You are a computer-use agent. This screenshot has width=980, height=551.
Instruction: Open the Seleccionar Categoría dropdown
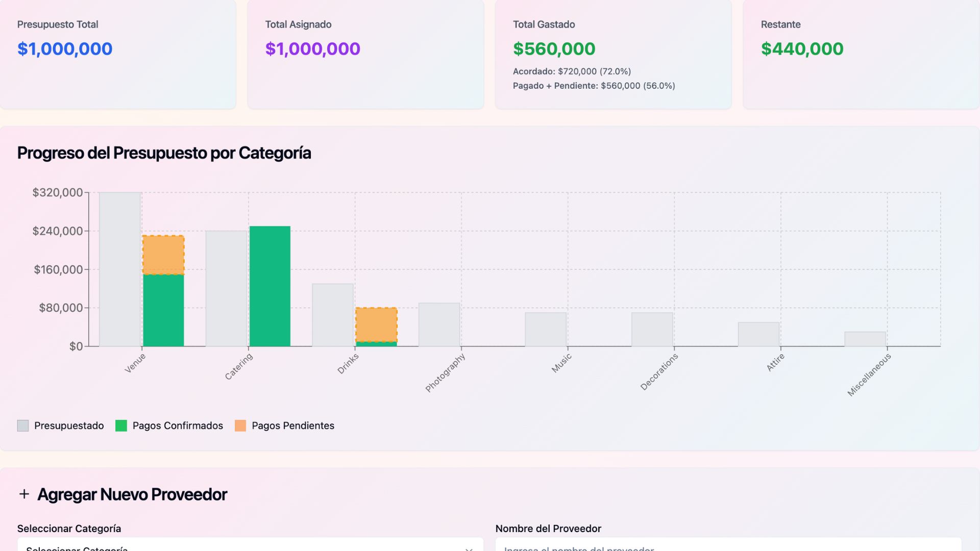pyautogui.click(x=250, y=544)
